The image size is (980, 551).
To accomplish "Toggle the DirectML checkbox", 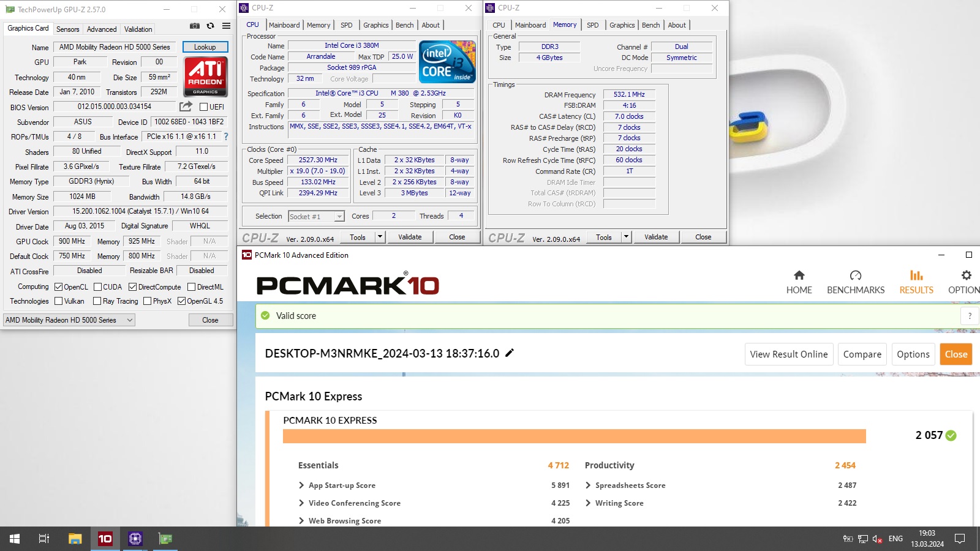I will pyautogui.click(x=191, y=287).
